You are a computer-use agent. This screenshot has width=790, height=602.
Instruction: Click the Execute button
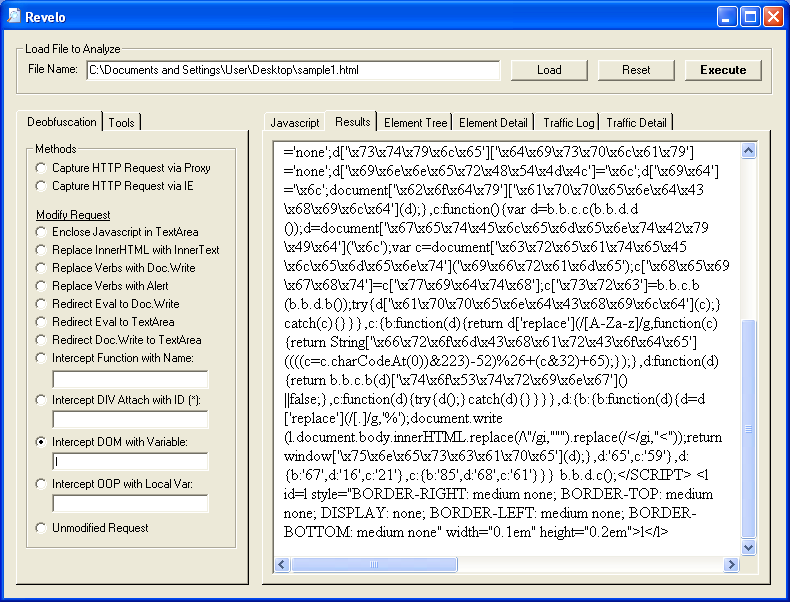coord(723,70)
